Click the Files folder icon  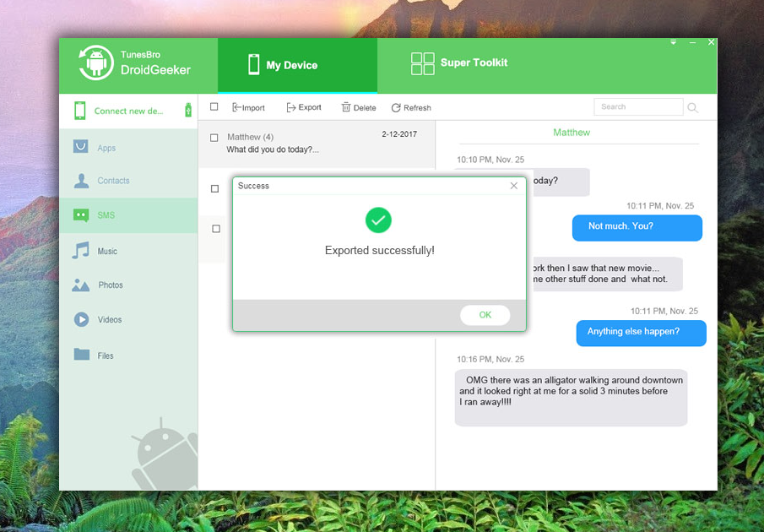click(81, 354)
